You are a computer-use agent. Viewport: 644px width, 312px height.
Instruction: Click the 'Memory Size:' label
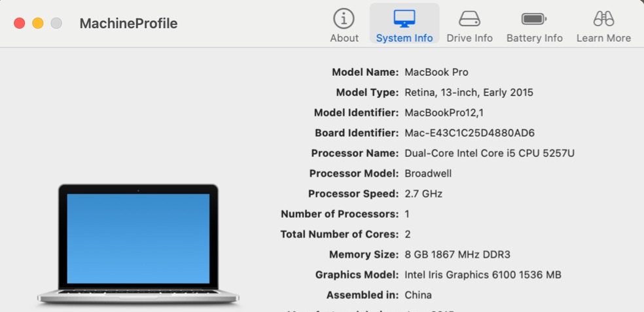[364, 254]
